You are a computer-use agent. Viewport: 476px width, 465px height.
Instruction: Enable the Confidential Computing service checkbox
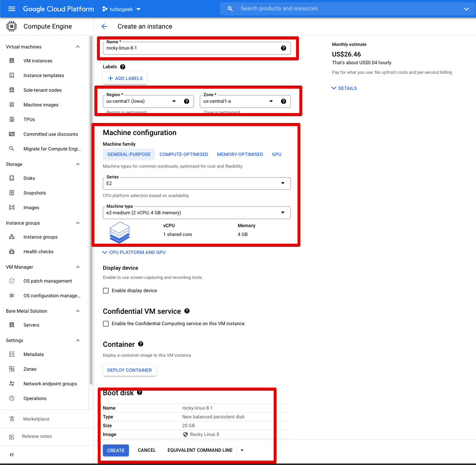(x=106, y=324)
